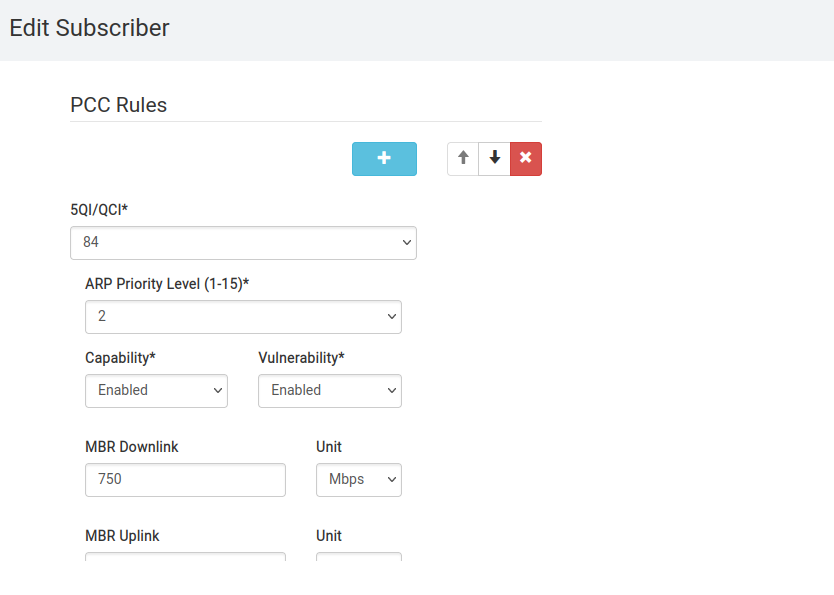
Task: Click the up arrow to move rule up
Action: click(462, 158)
